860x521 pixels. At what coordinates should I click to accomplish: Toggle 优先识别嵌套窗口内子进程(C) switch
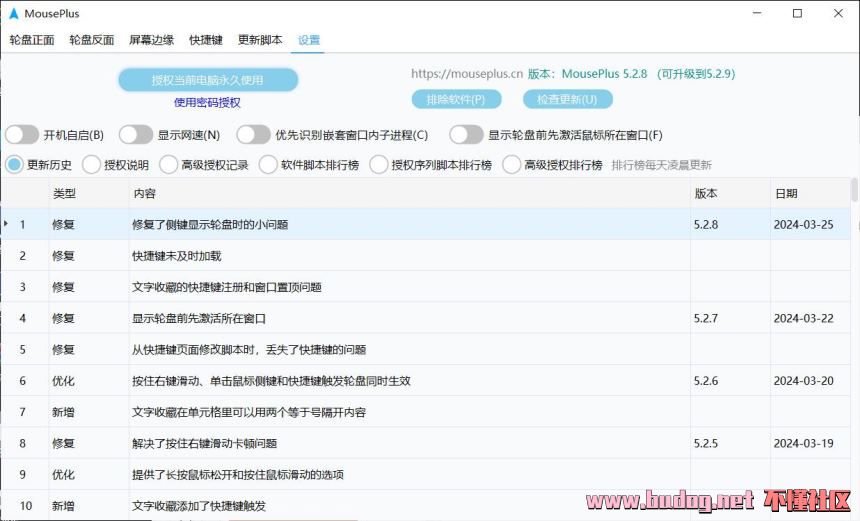[x=253, y=135]
